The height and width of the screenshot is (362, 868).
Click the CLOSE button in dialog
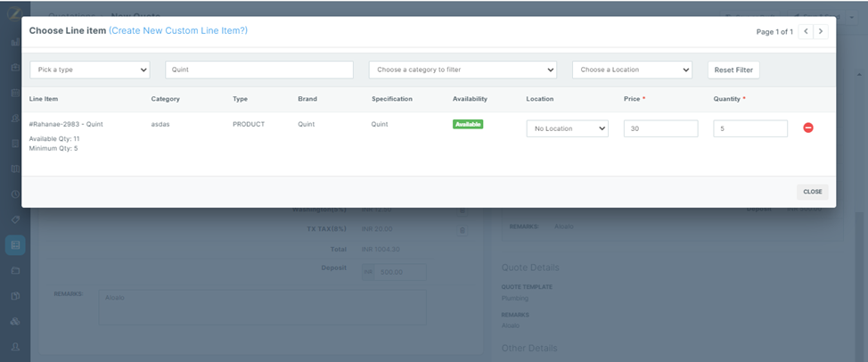813,192
